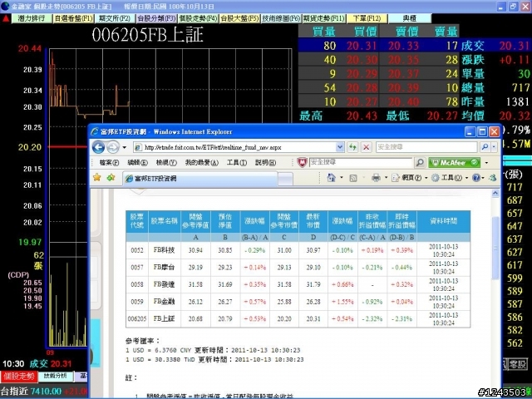
Task: Open 潛力排行 tab in trading app
Action: tap(32, 18)
